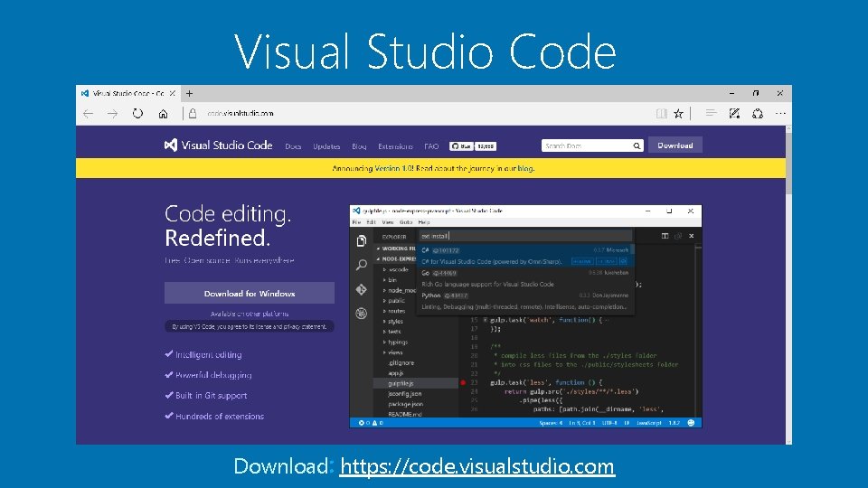The image size is (868, 488).
Task: Click search magnifier in Search Docs box
Action: [x=637, y=146]
